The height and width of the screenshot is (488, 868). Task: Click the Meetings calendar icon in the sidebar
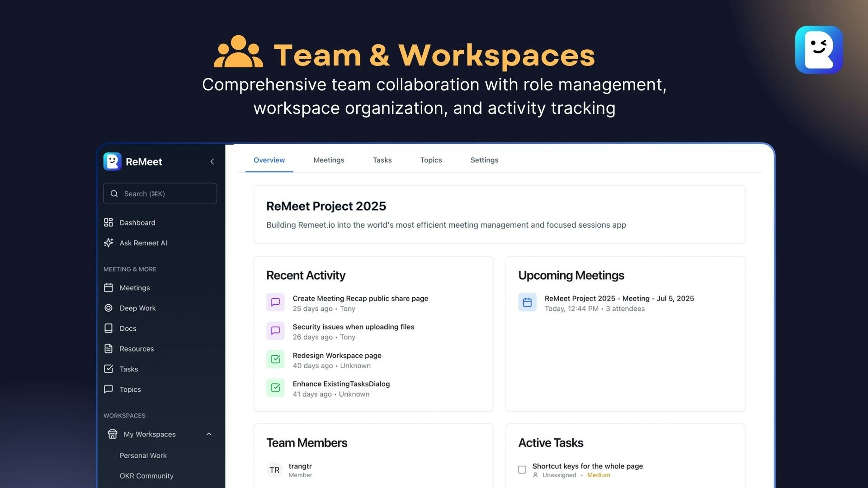click(x=108, y=288)
